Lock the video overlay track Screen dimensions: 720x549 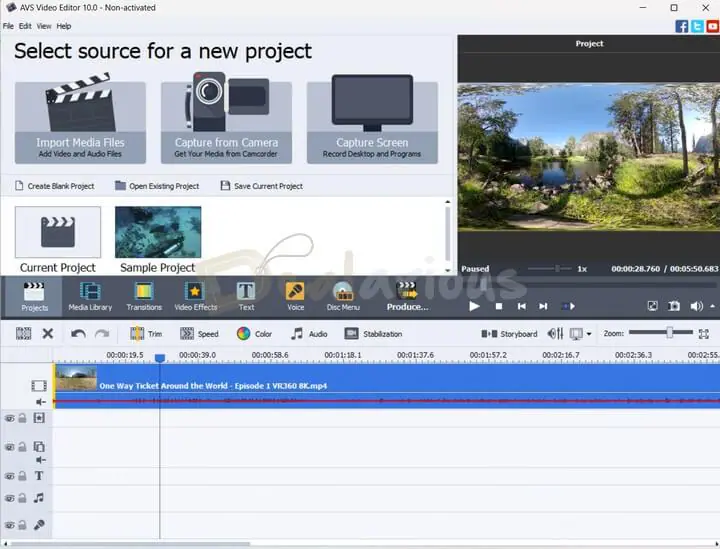pos(22,447)
